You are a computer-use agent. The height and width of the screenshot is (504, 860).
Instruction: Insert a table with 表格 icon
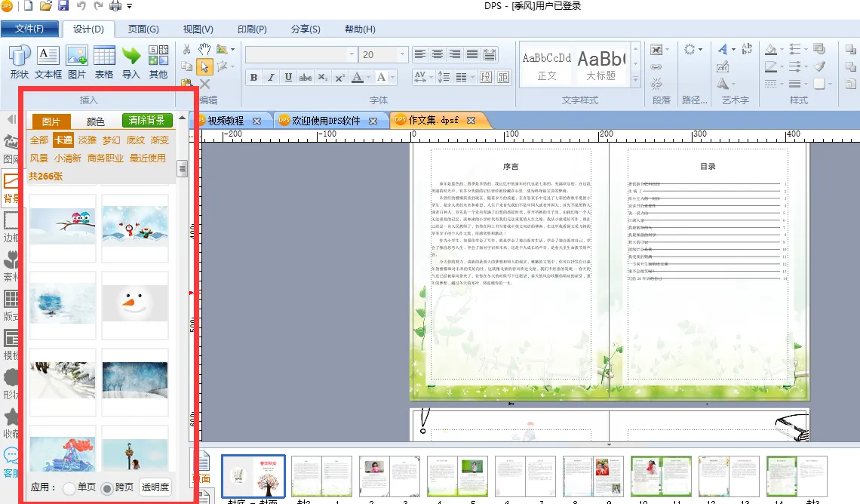tap(104, 57)
